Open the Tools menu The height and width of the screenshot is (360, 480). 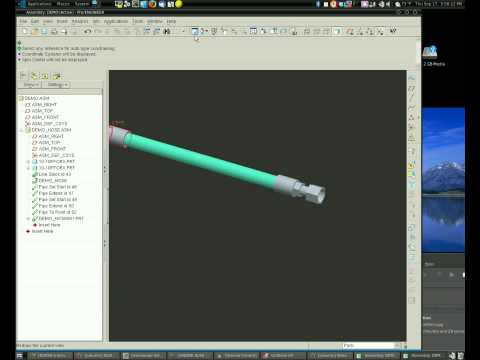[x=137, y=21]
